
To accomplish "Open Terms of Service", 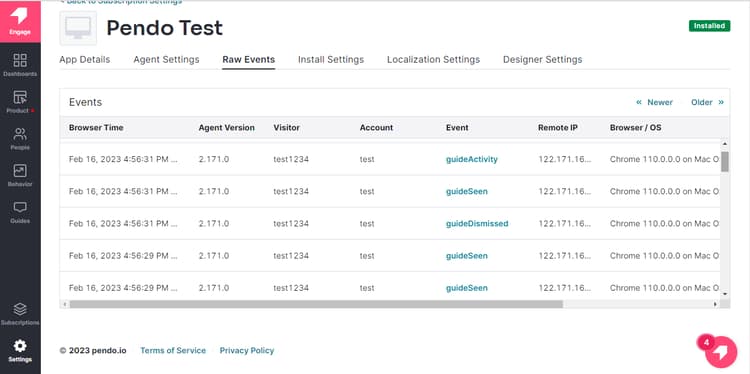I will (173, 351).
